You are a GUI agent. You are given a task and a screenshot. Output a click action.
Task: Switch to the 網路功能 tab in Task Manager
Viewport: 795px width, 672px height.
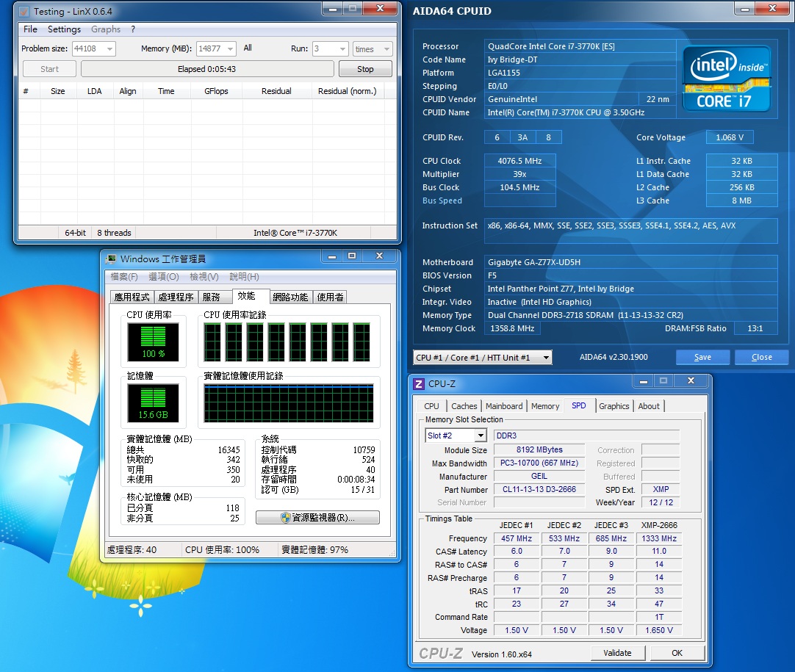[290, 297]
